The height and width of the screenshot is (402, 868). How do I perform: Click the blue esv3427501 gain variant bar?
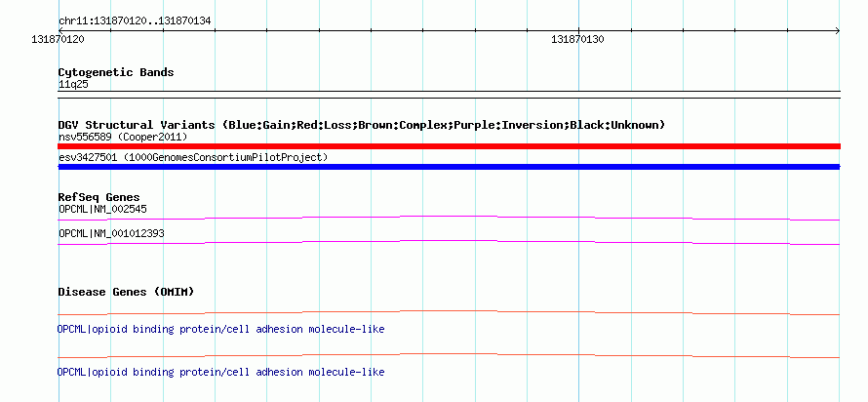[449, 167]
